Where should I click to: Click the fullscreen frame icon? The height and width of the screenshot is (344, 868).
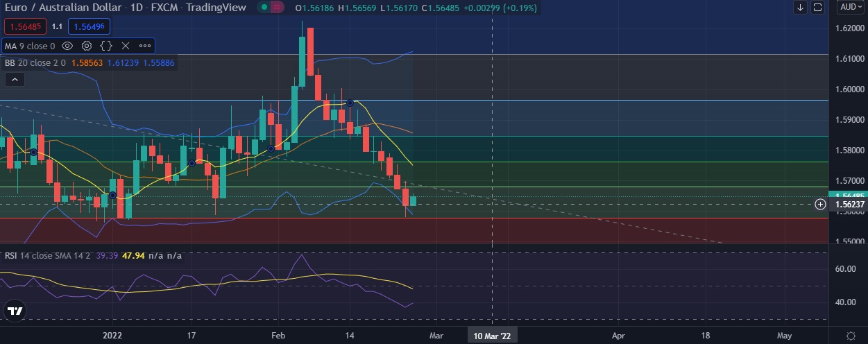[817, 8]
